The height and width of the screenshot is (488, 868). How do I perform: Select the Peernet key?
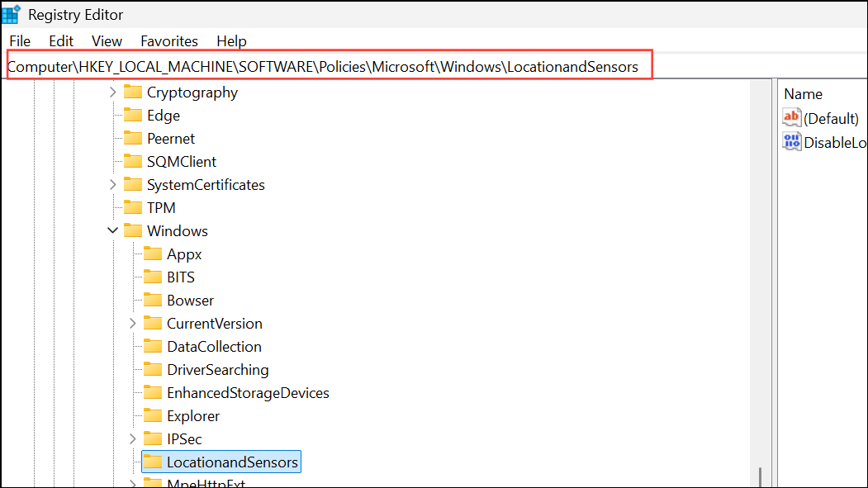[170, 139]
